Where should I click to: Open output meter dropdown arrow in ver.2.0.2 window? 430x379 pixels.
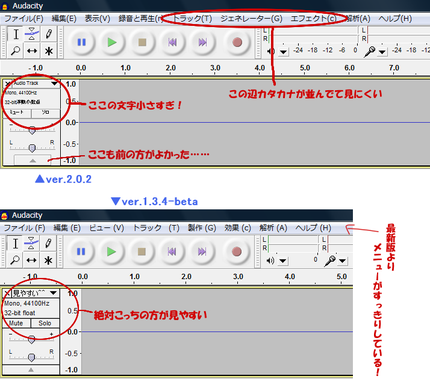pos(283,52)
